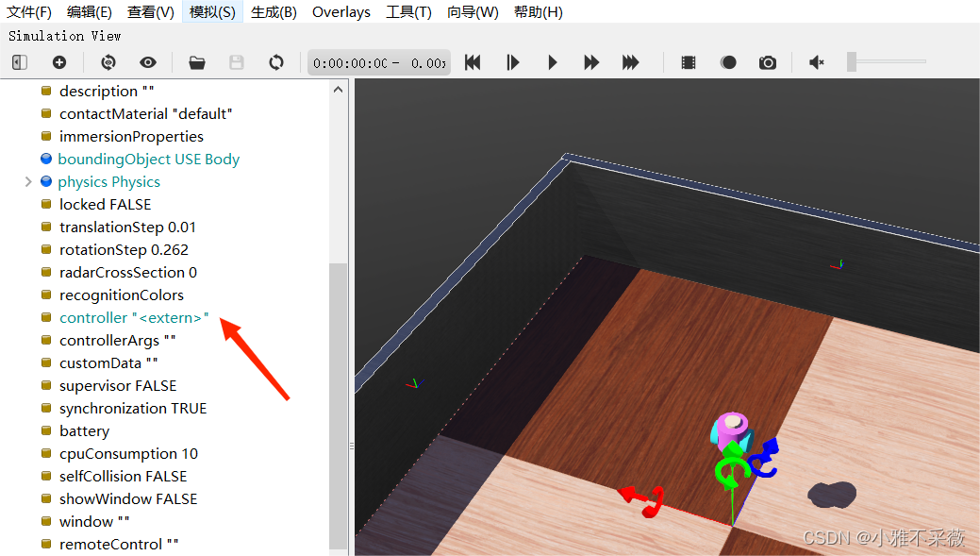Expand the physics Physics tree node
Image resolution: width=980 pixels, height=556 pixels.
(x=28, y=181)
